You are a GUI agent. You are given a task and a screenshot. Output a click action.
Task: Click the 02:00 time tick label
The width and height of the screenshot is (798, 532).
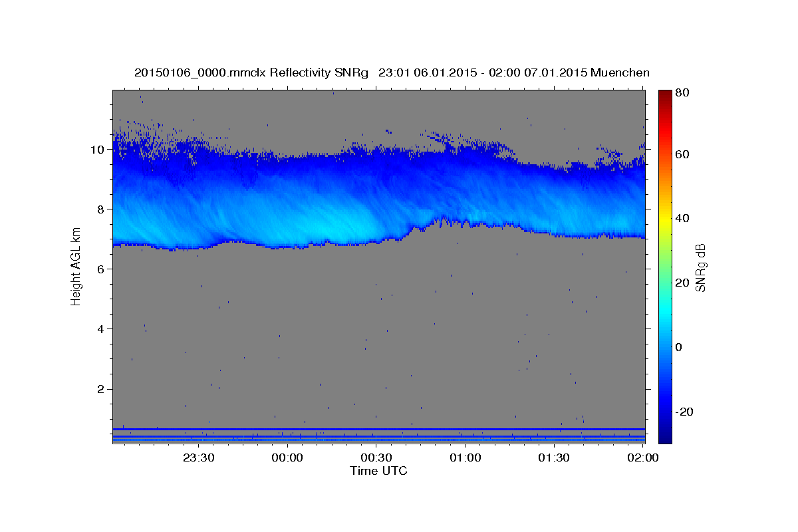(x=642, y=458)
